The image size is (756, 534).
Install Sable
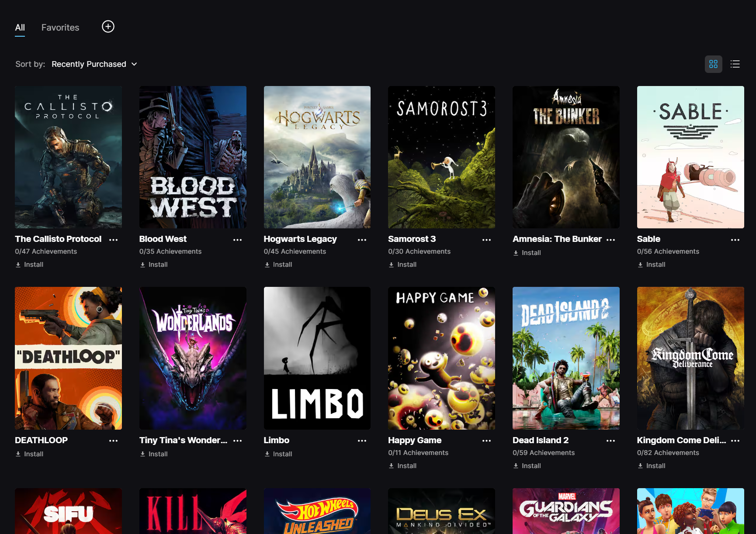tap(652, 265)
